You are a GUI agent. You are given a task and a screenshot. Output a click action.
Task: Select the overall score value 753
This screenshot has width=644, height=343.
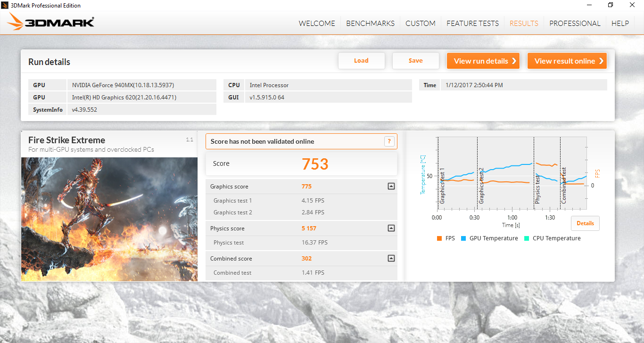click(x=315, y=164)
